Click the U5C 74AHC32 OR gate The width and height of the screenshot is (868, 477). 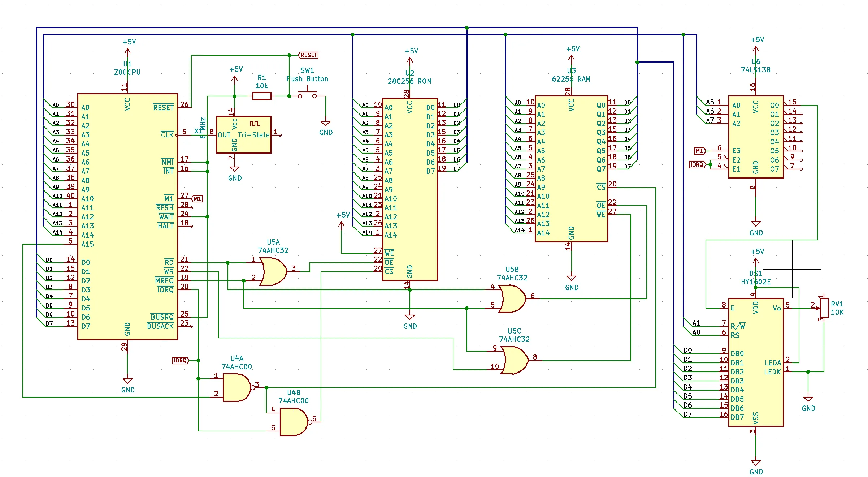tap(515, 360)
